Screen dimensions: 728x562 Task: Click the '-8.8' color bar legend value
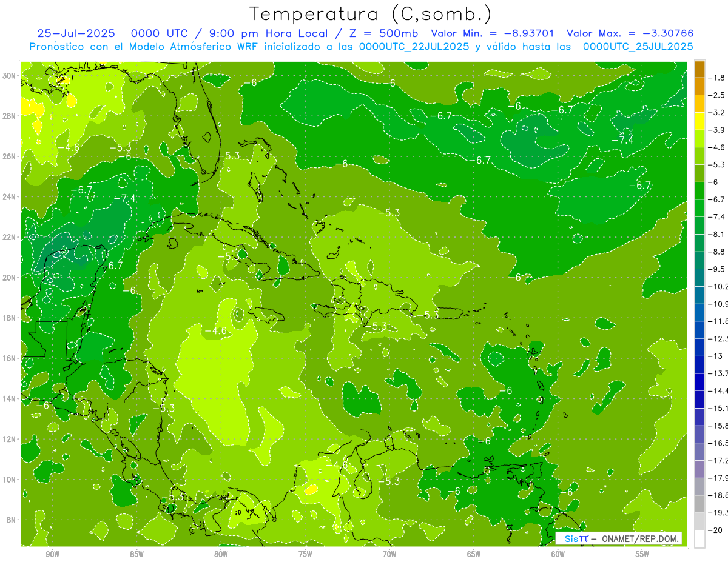tap(717, 252)
